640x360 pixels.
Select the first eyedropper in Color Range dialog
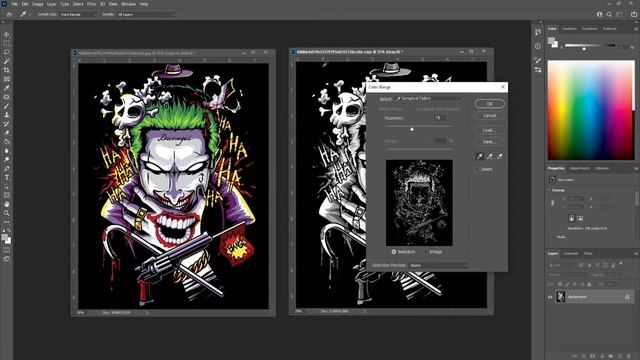point(480,156)
